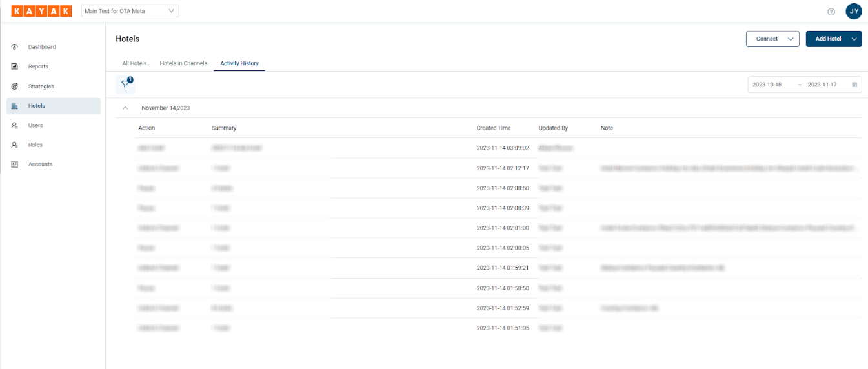Screen dimensions: 868x369
Task: Click the Hotels page heading
Action: [128, 39]
